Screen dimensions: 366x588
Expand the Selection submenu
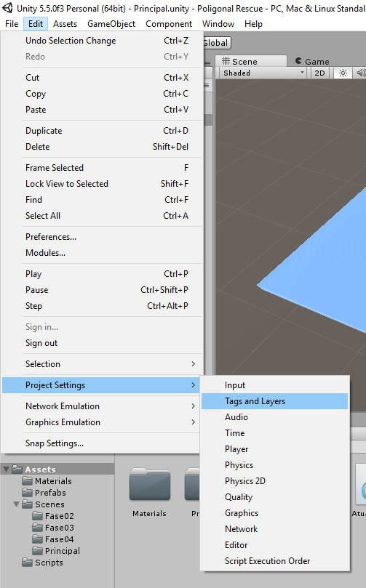tap(102, 364)
